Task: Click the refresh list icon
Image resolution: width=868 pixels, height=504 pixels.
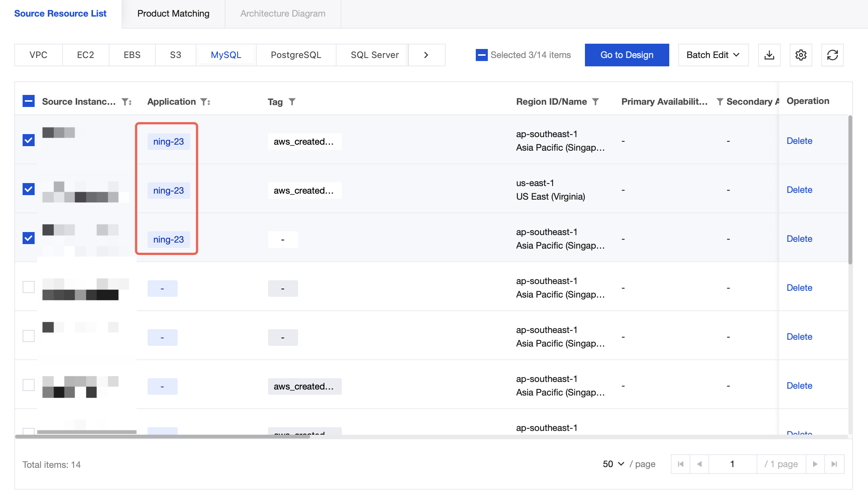Action: point(832,55)
